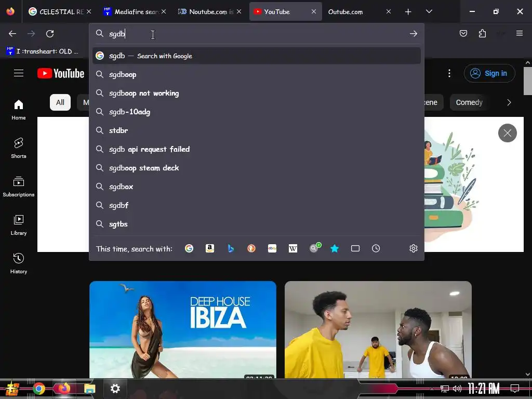
Task: Open File Explorer from the taskbar
Action: click(x=89, y=389)
